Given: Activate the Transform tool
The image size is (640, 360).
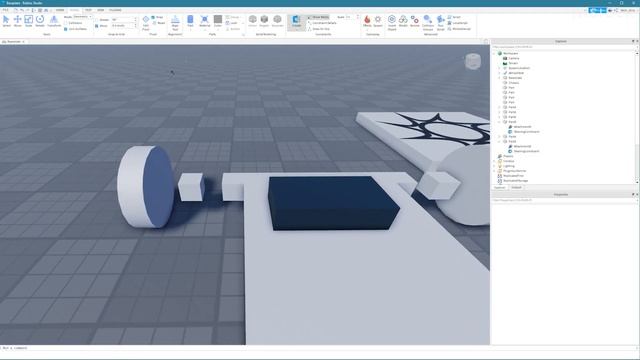Looking at the screenshot, I should (54, 21).
